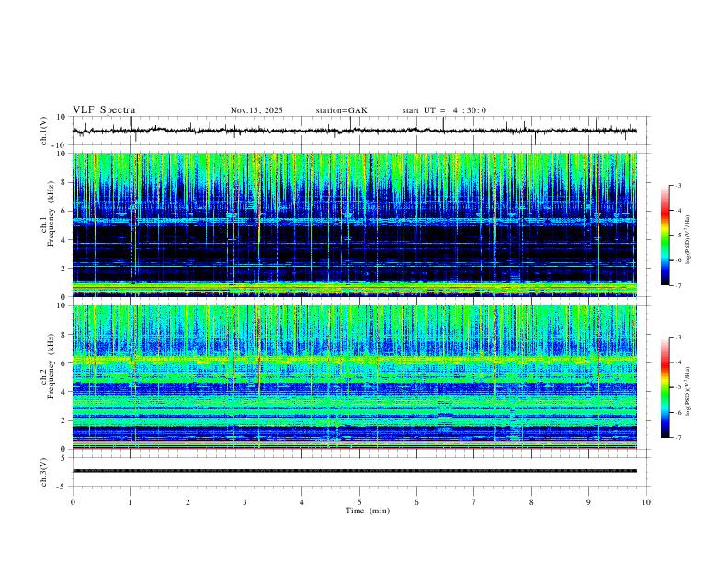Click the ch.3 flat waveform trace
This screenshot has height=563, width=728.
355,471
